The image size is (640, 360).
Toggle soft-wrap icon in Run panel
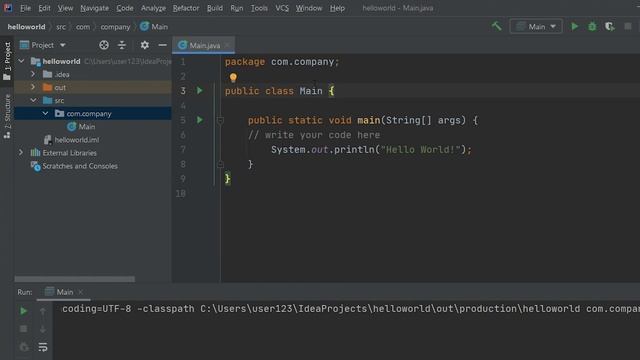point(43,347)
